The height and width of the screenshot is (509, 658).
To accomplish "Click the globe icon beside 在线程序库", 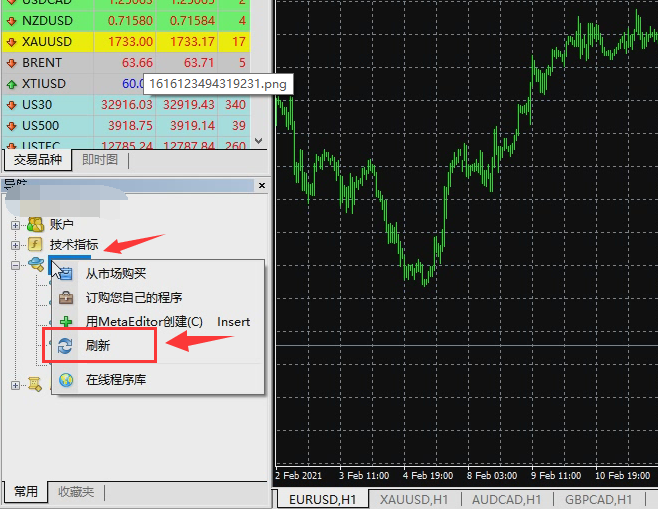I will pos(66,380).
